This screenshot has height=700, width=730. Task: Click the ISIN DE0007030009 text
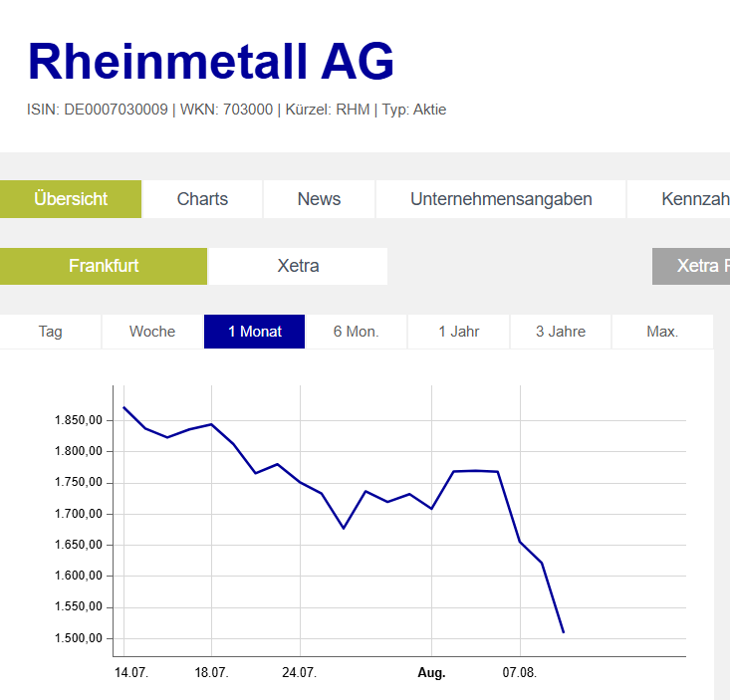tap(98, 110)
